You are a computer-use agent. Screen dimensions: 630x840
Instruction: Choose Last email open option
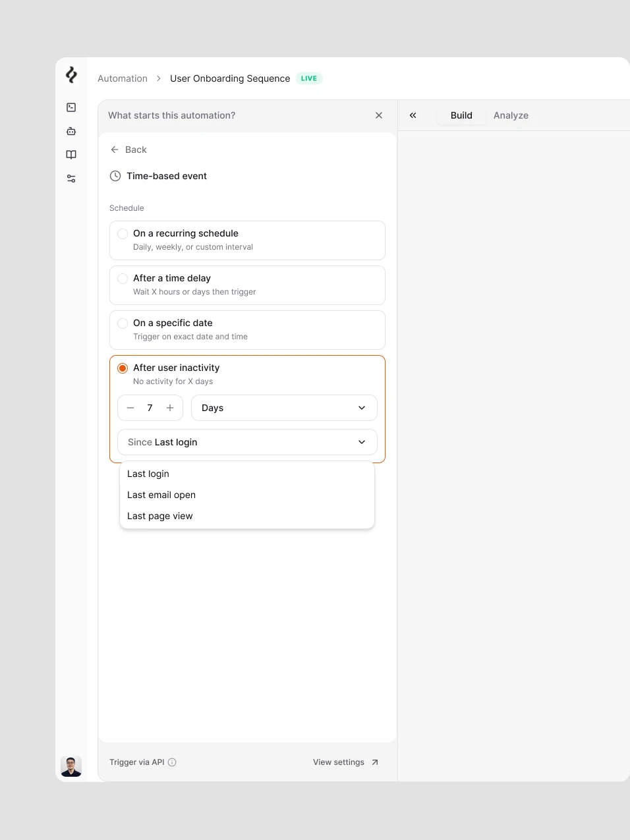[247, 495]
